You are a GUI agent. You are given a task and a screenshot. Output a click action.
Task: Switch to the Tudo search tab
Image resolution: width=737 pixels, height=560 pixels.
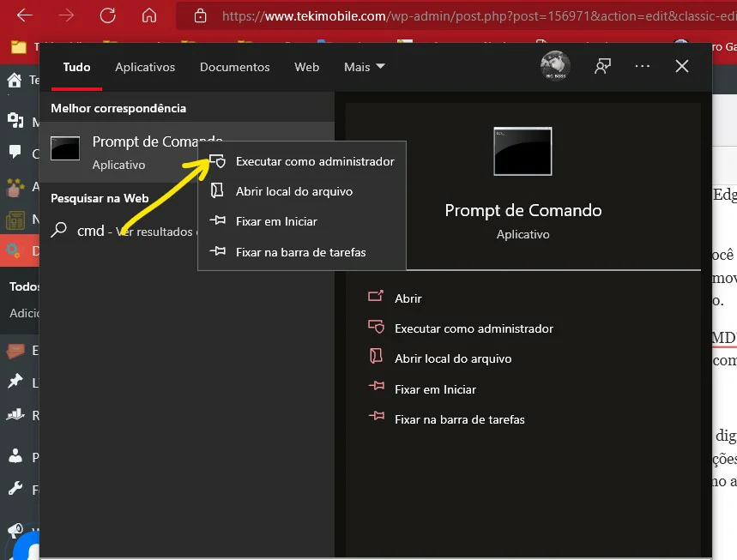pyautogui.click(x=76, y=67)
